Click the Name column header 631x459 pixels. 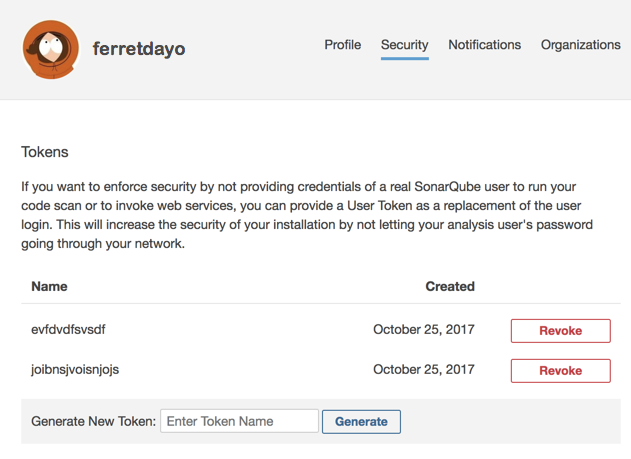(x=49, y=286)
